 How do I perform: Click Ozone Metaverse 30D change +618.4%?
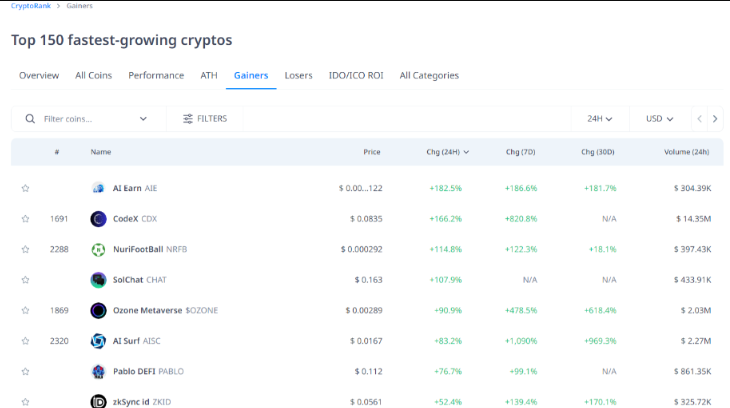[x=600, y=310]
